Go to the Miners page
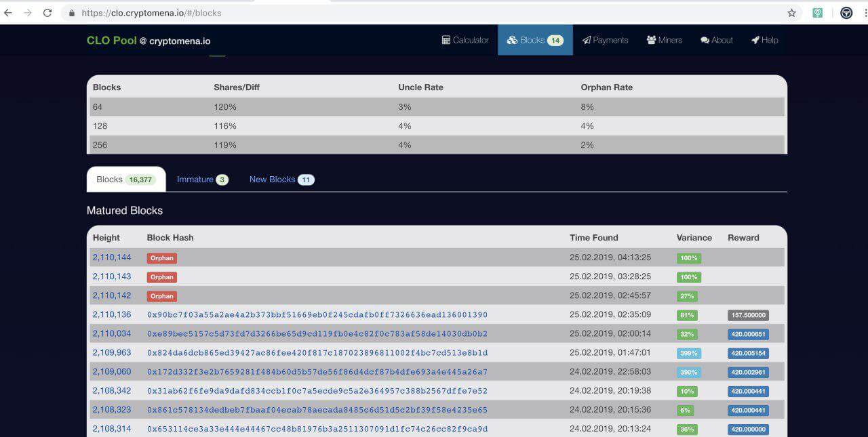 tap(665, 40)
